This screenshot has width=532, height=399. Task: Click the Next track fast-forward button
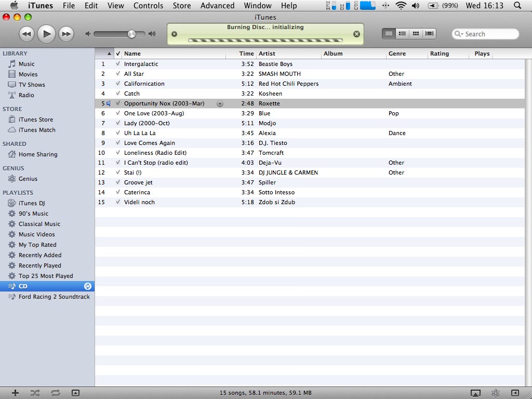pyautogui.click(x=66, y=34)
